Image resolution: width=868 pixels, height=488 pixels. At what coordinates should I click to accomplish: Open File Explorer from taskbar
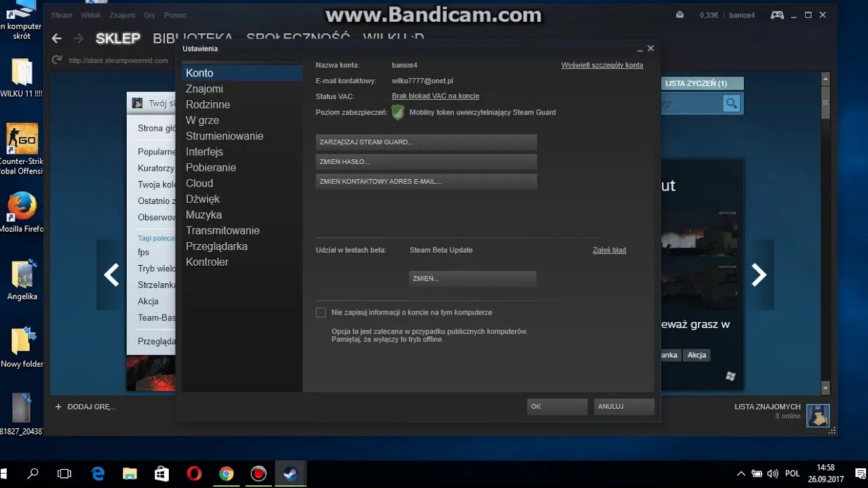tap(130, 474)
